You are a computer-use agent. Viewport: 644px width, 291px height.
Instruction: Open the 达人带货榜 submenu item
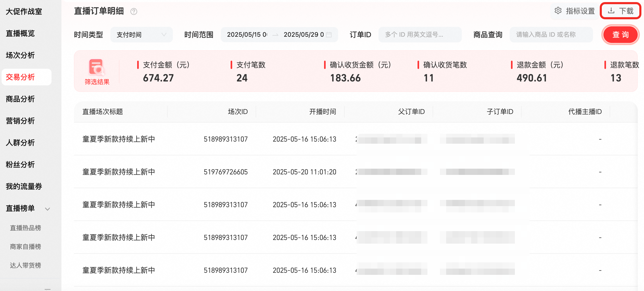[x=26, y=265]
